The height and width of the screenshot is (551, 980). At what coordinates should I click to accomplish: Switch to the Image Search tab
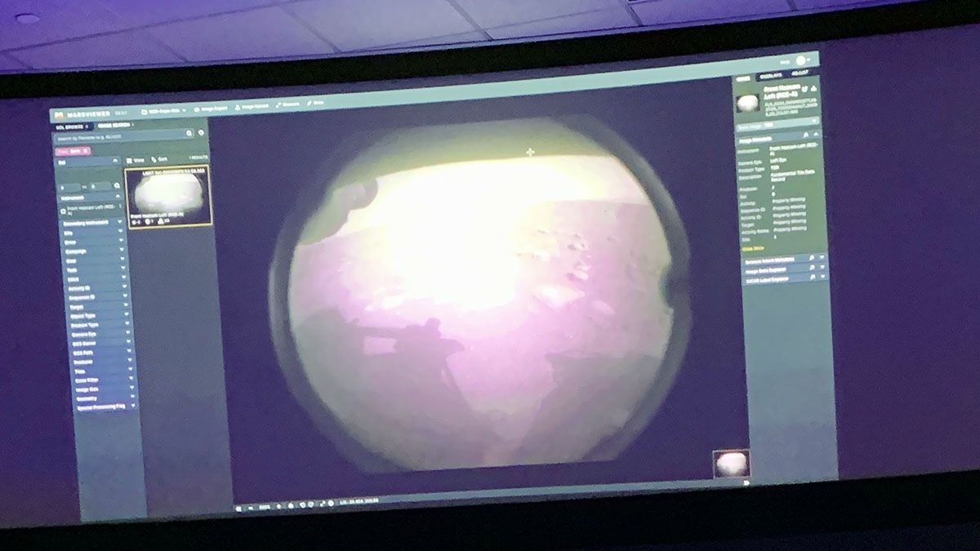[x=115, y=123]
